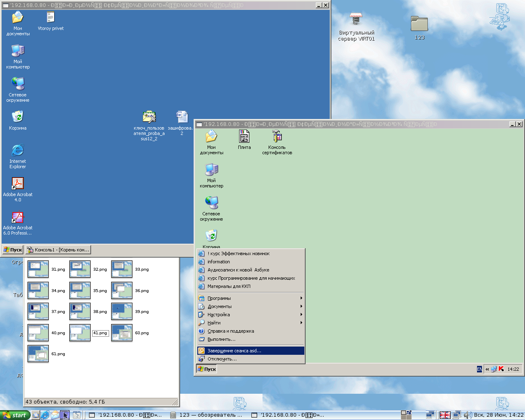Click the Пуск button in green window
Screen dimensions: 525x420
coord(207,369)
